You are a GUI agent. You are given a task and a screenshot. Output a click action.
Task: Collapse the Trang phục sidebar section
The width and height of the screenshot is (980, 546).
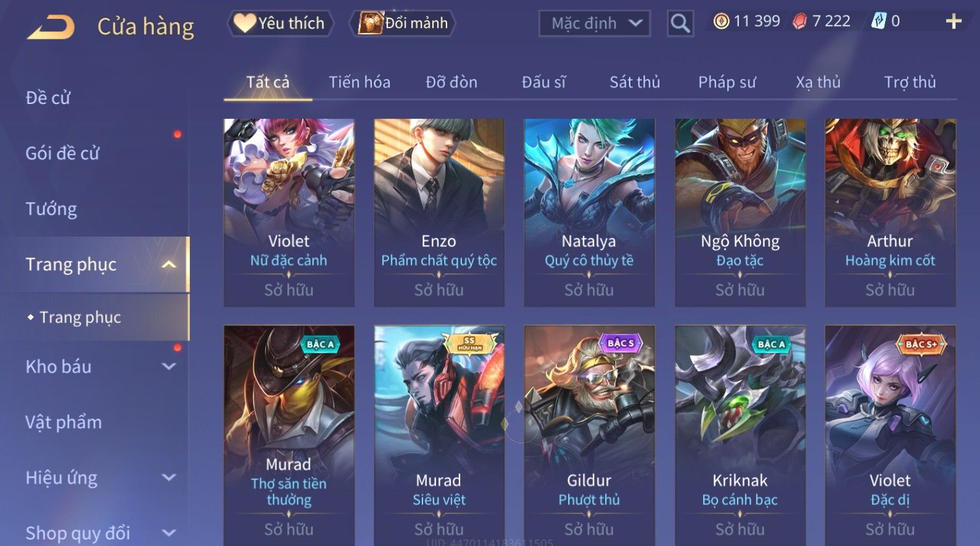click(x=169, y=265)
